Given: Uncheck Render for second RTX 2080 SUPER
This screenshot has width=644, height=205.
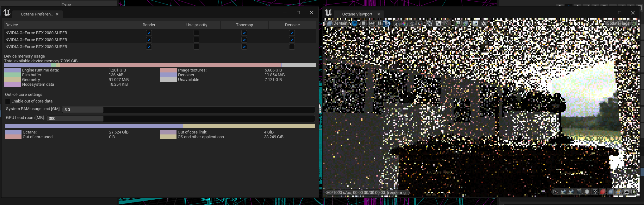Looking at the screenshot, I should point(149,40).
